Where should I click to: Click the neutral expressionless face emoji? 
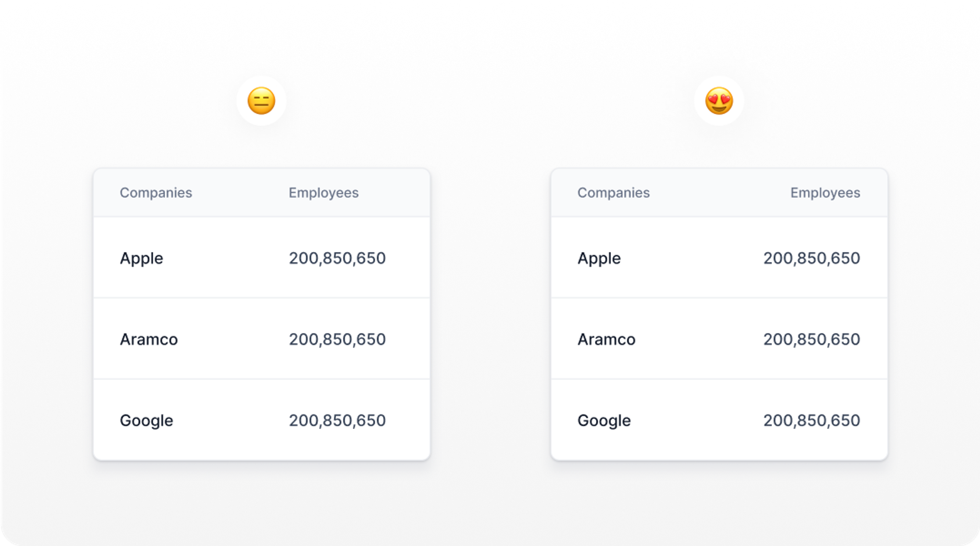tap(261, 101)
